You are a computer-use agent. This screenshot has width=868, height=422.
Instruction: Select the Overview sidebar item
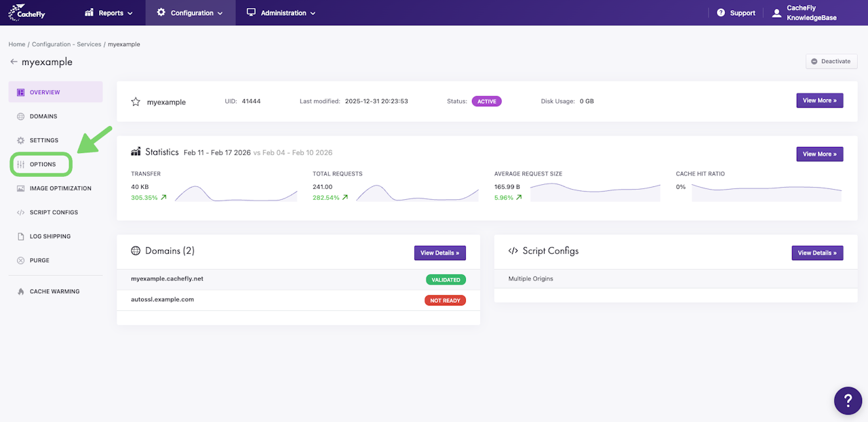click(x=56, y=92)
